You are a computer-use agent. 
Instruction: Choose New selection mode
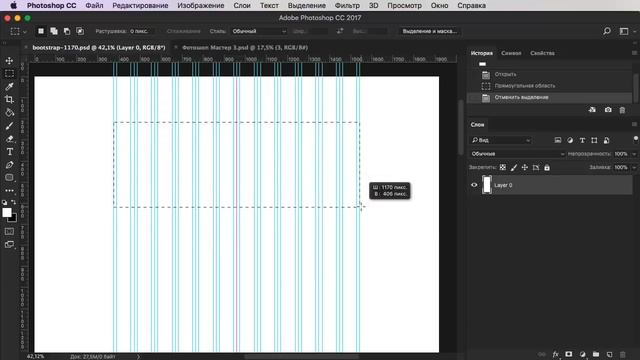(x=41, y=31)
